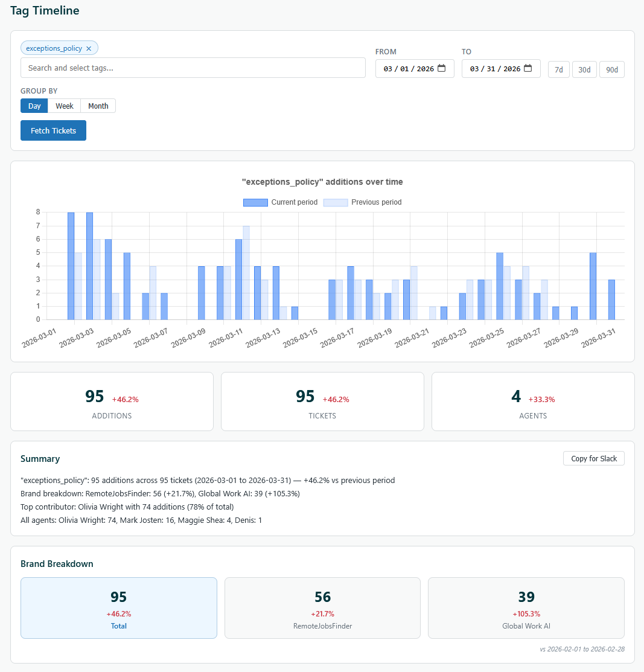Click the tallest bar on 2026-03-02
644x672 pixels.
tap(71, 266)
